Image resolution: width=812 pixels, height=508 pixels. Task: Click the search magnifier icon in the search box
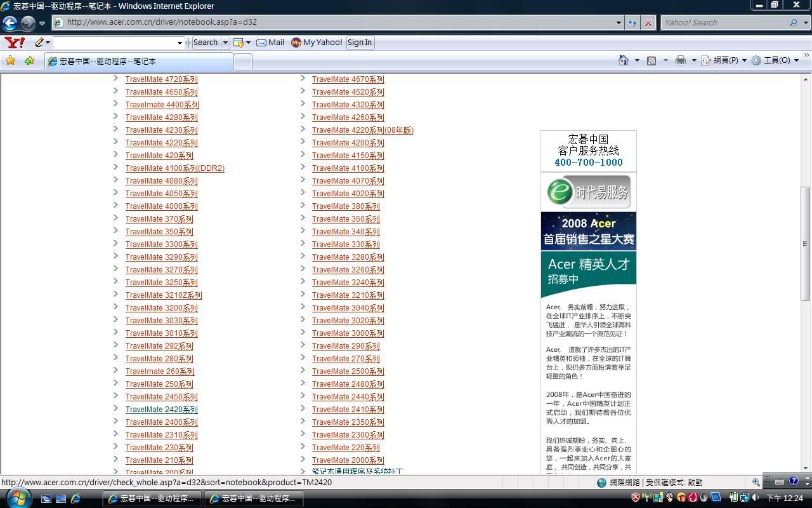click(793, 22)
